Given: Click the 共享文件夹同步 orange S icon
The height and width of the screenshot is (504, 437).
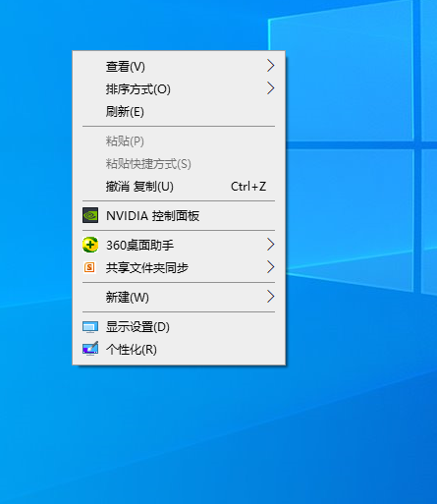Looking at the screenshot, I should coord(89,267).
